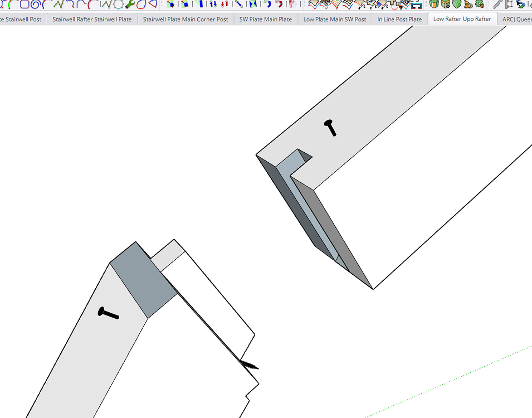Select the SW Plate Main Plate tab

(x=266, y=20)
